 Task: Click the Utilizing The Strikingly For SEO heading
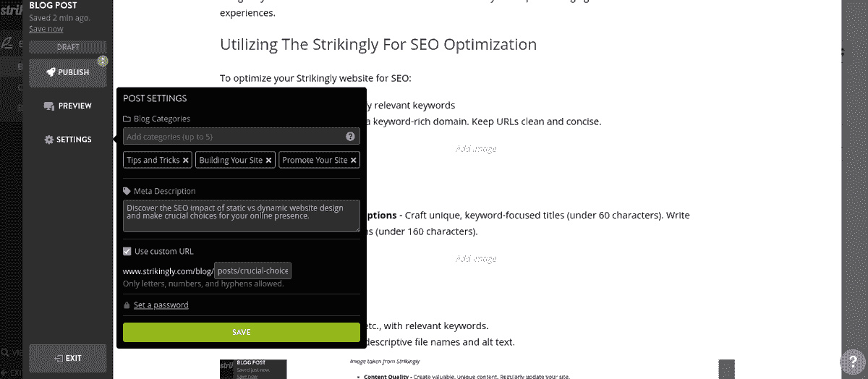378,45
